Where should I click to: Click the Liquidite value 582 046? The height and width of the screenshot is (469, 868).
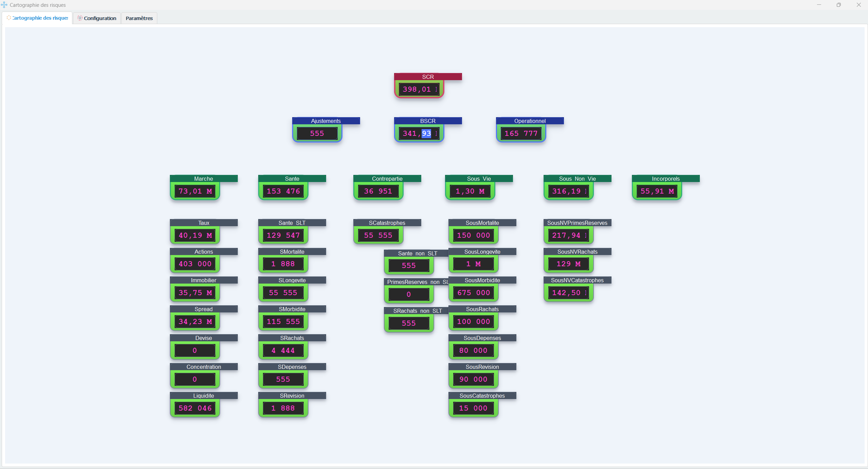tap(195, 408)
